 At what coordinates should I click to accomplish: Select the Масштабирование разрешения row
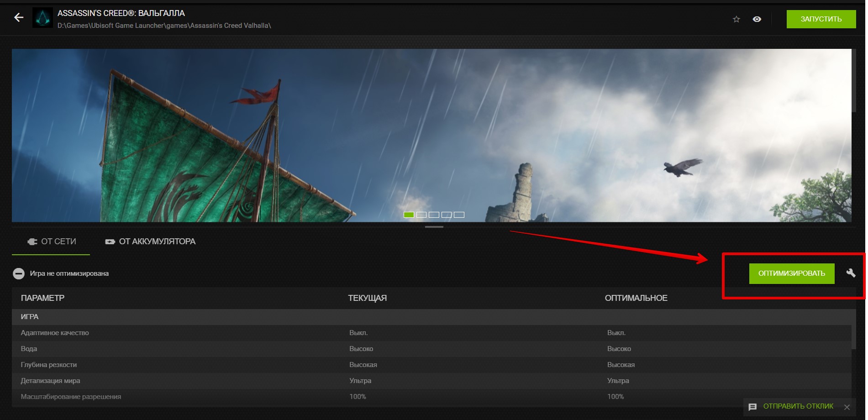tap(431, 397)
